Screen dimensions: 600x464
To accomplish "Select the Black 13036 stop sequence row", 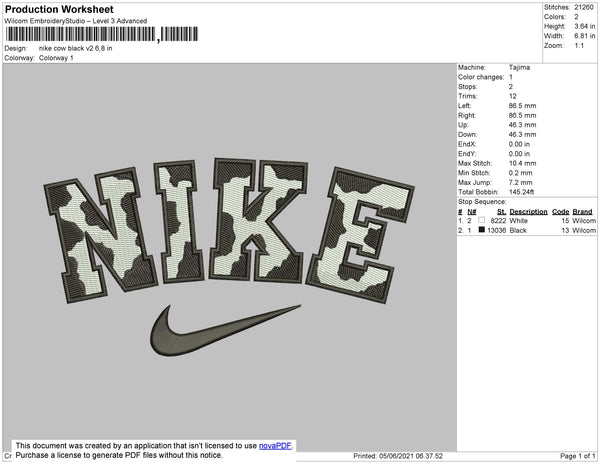I will coord(527,230).
